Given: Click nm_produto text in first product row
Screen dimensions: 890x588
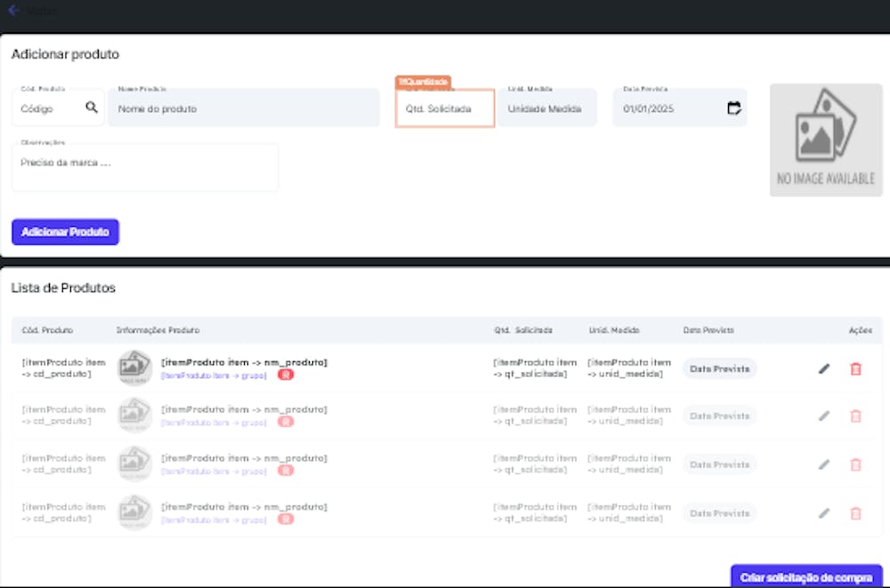Looking at the screenshot, I should coord(244,362).
